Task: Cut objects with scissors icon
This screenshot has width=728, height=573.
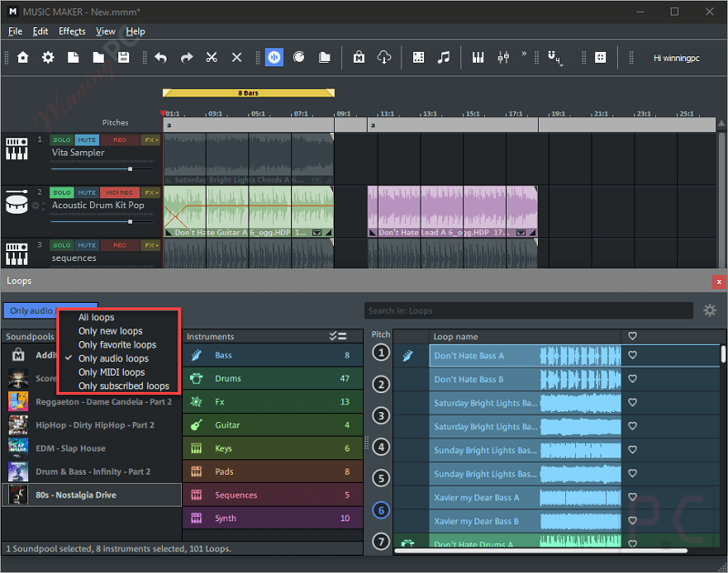Action: (212, 57)
